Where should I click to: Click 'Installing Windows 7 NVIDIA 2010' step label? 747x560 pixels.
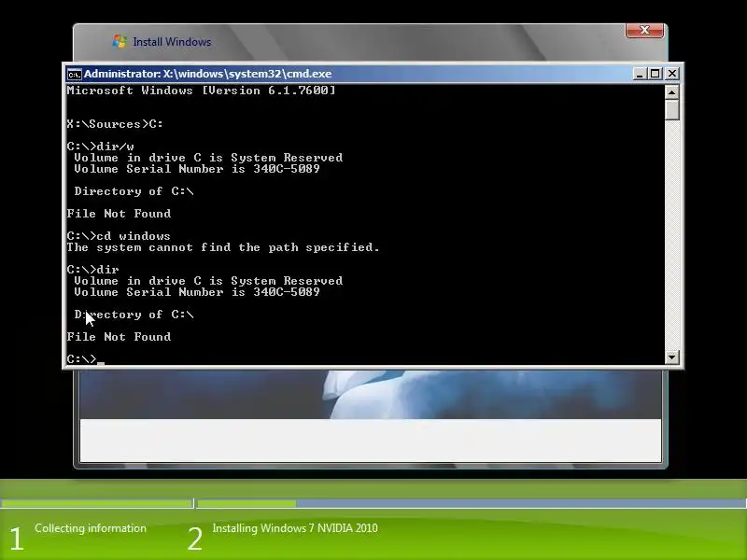(x=295, y=528)
